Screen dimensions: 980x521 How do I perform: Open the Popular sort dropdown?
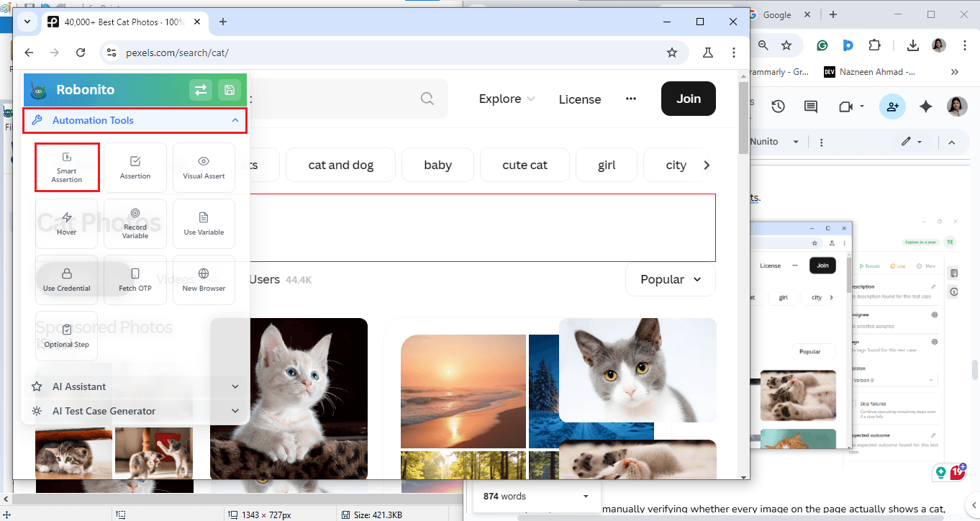pos(671,279)
